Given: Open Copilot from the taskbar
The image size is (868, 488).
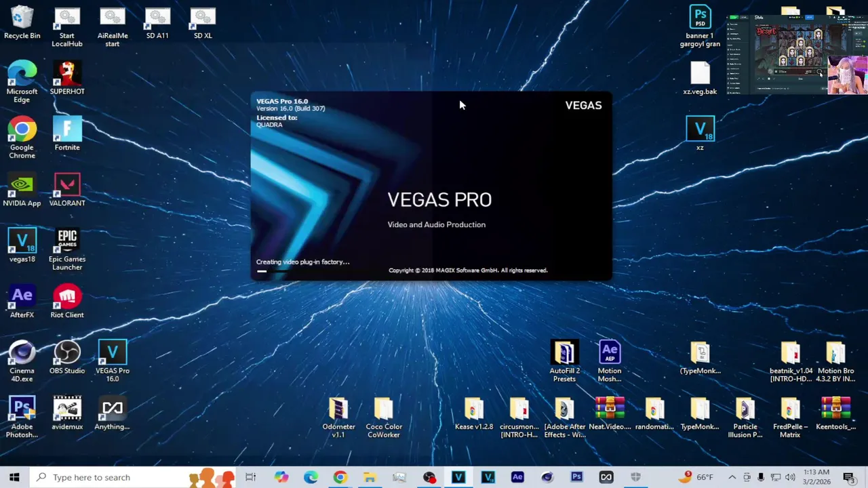Looking at the screenshot, I should pos(281,477).
